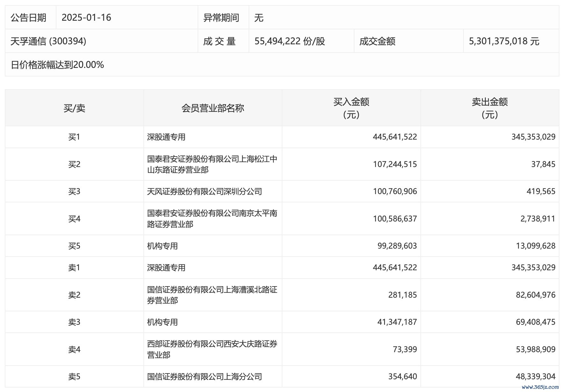
Task: Click 西部证券 西安大庆路 branch name
Action: pos(212,349)
